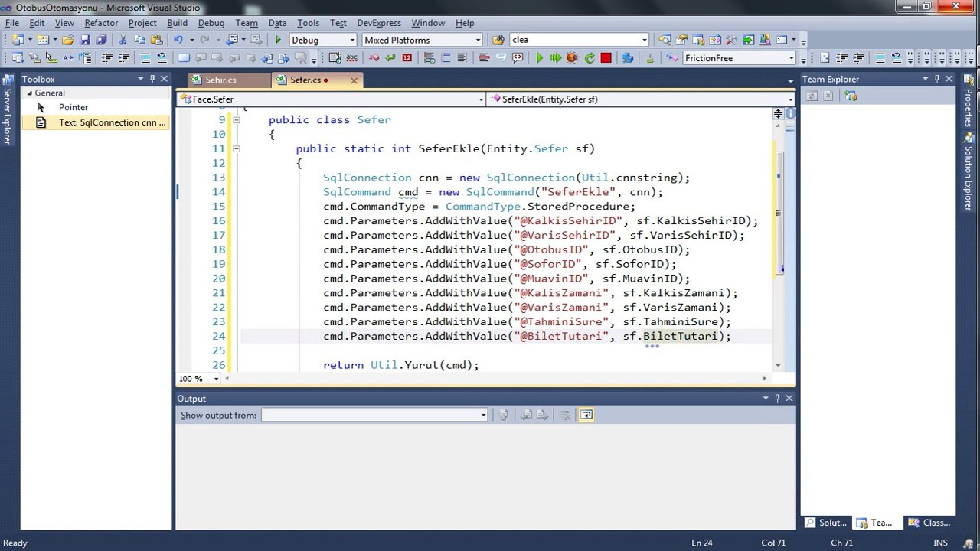Open the FrictionFree dropdown
The height and width of the screenshot is (551, 980).
coord(791,58)
